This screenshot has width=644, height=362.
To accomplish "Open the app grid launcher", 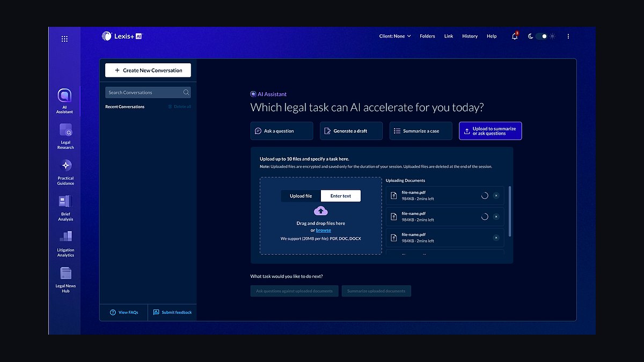I will (64, 39).
